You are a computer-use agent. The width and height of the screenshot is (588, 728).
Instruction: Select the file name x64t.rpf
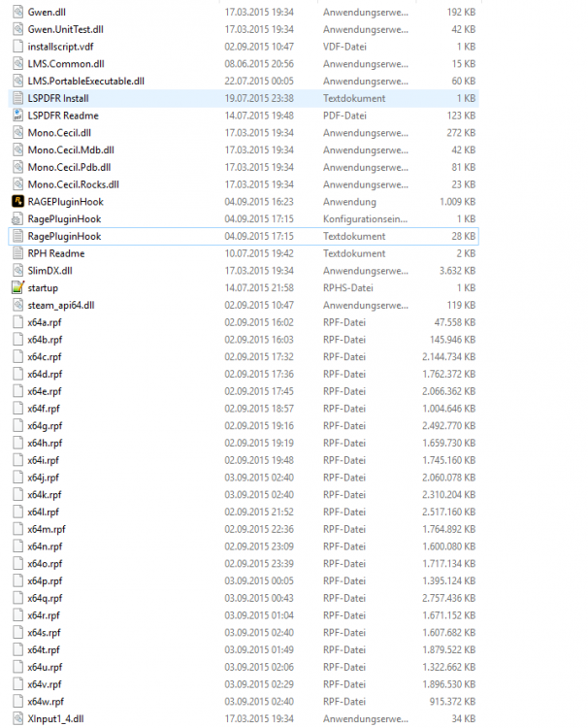(x=44, y=649)
